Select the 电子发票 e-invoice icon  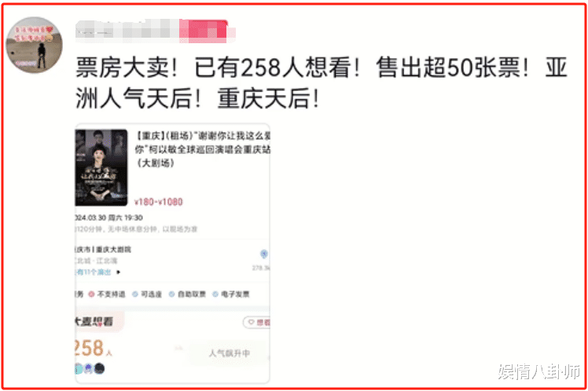point(215,294)
